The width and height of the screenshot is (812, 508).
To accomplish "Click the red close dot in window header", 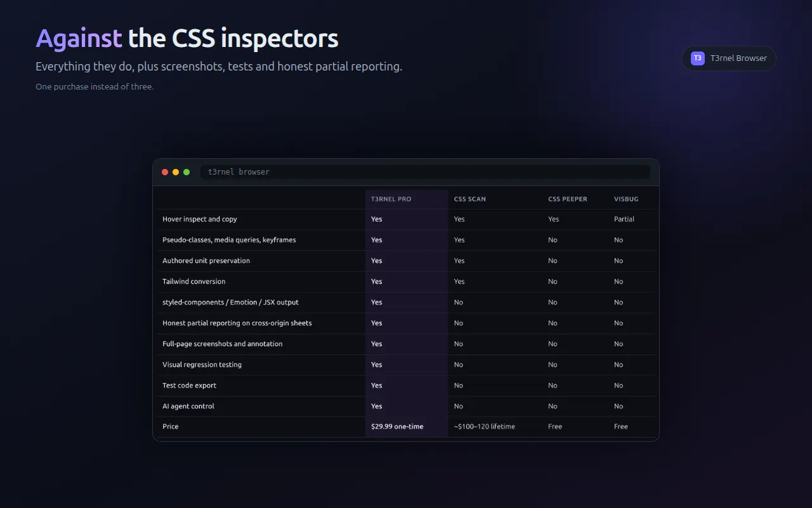I will coord(165,172).
